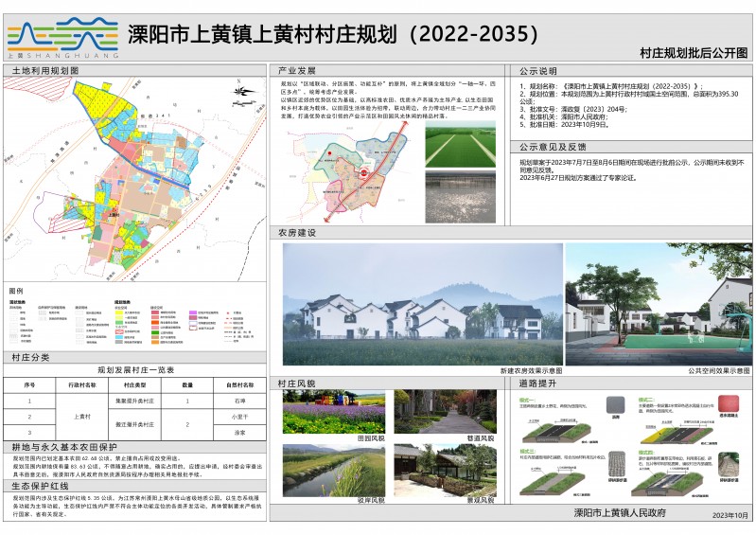Open the 田园风貌 flower field photo

click(x=334, y=412)
